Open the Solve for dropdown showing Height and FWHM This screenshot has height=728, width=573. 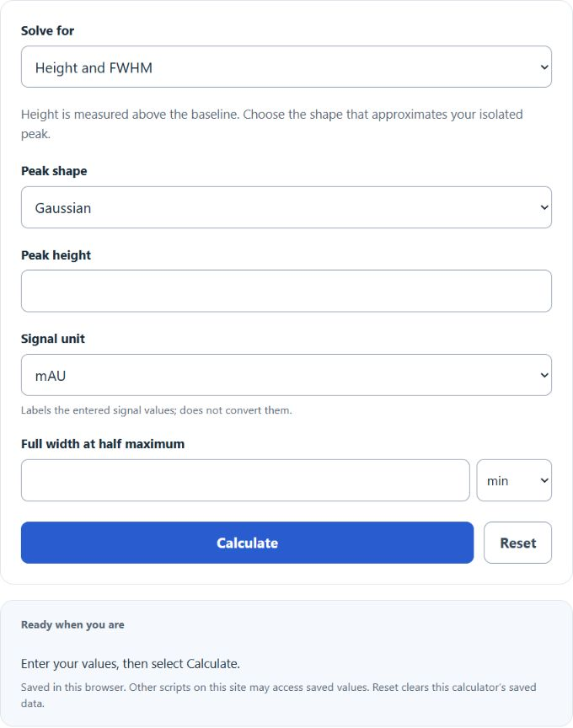pyautogui.click(x=286, y=67)
